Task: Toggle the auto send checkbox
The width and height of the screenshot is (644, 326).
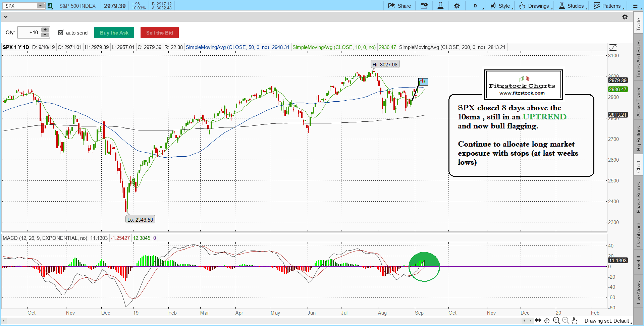Action: point(61,33)
